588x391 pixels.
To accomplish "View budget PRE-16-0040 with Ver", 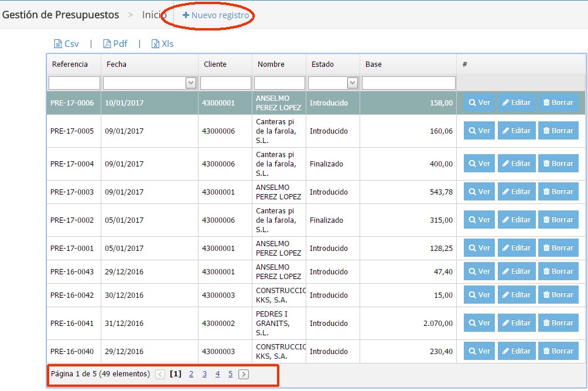I will pyautogui.click(x=479, y=351).
